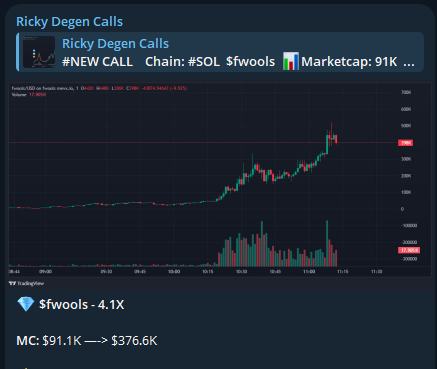Click the tallest green candle near 11:05
This screenshot has height=369, width=437.
[x=327, y=144]
